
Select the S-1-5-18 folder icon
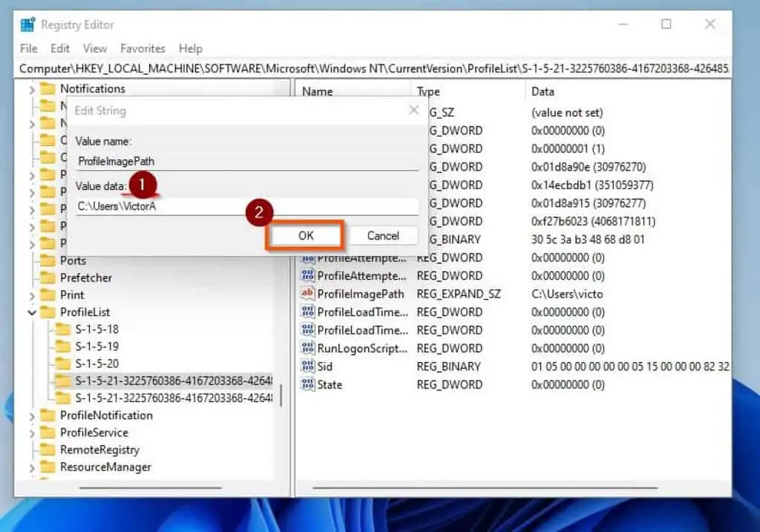(62, 329)
